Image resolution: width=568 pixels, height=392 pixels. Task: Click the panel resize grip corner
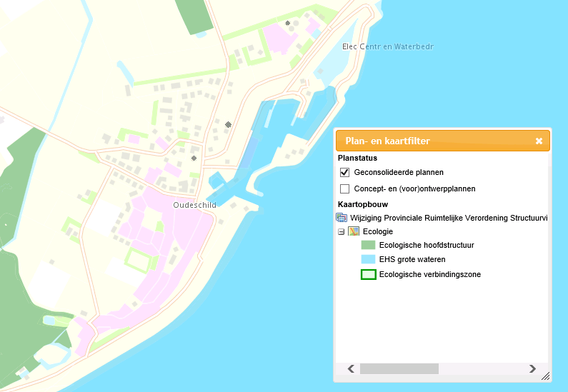point(545,376)
